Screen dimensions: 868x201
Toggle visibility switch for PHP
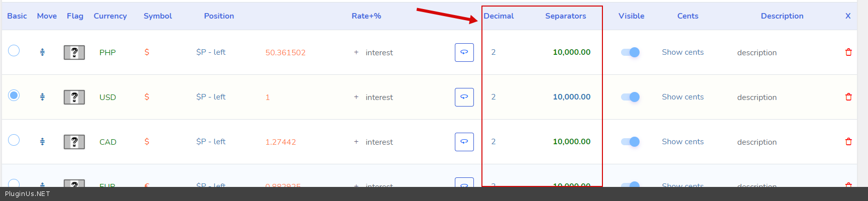[630, 52]
